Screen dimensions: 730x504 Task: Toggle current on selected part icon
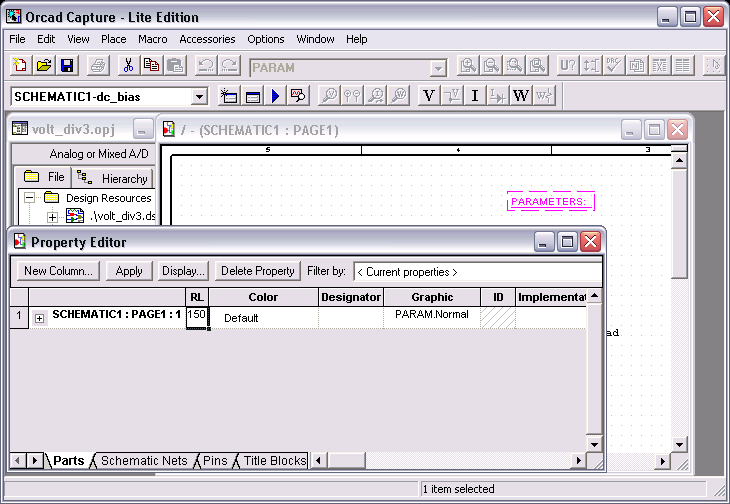(498, 96)
